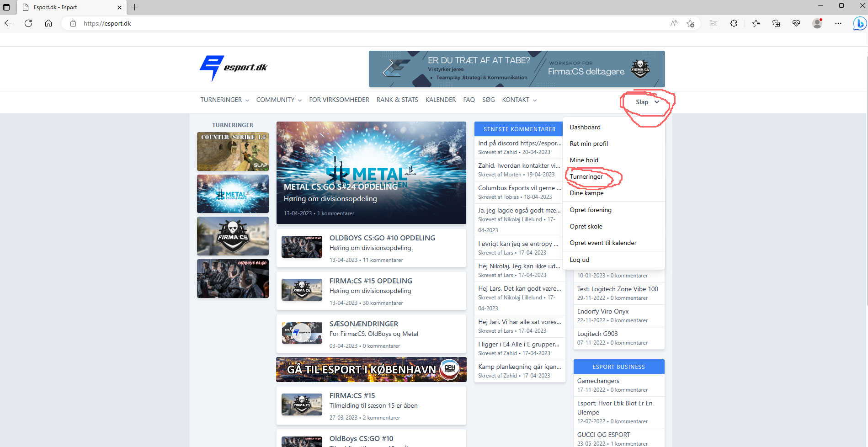Click the browser home icon
This screenshot has width=868, height=447.
pyautogui.click(x=48, y=23)
